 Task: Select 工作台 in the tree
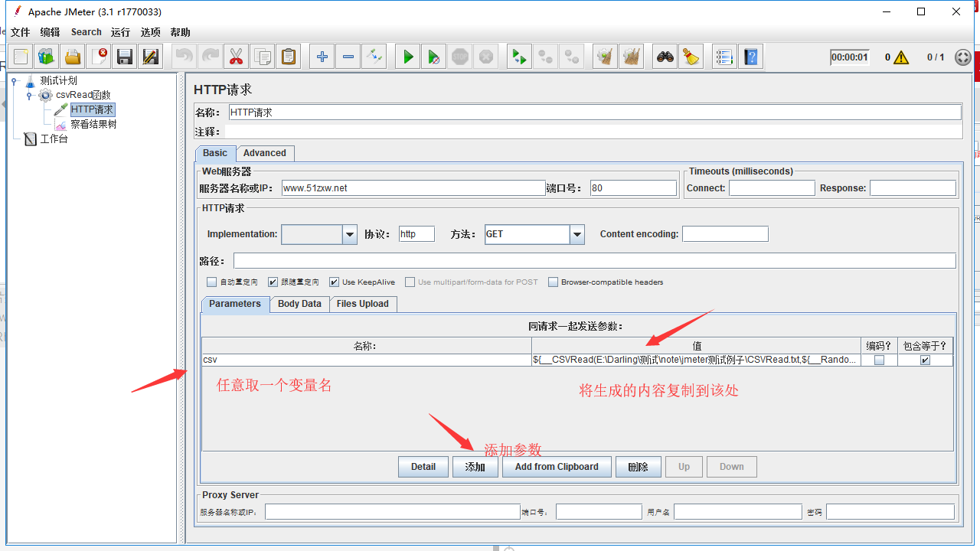coord(54,139)
